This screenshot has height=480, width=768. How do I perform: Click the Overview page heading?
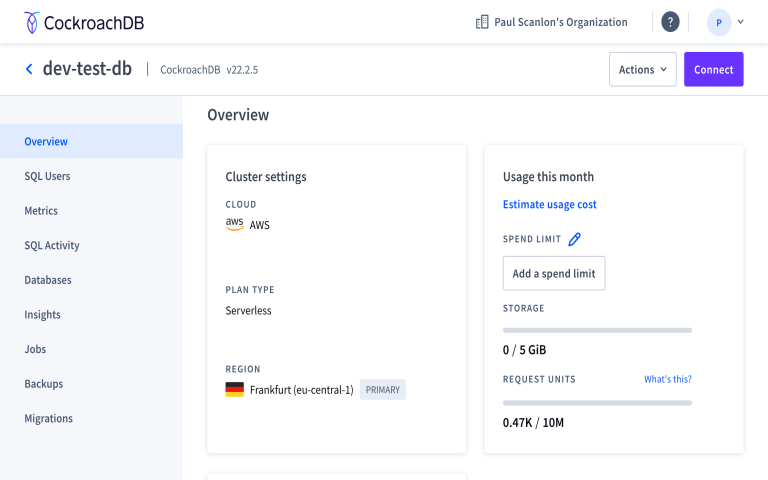(238, 115)
